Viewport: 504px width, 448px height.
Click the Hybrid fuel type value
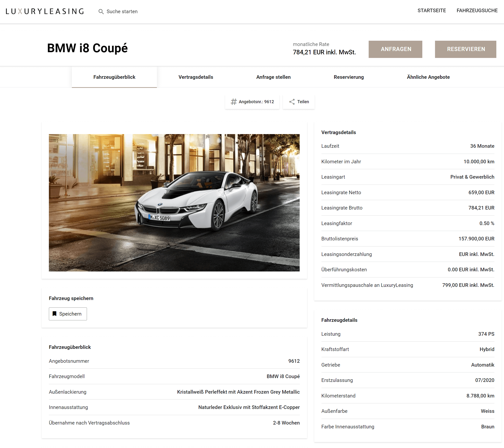pos(487,349)
